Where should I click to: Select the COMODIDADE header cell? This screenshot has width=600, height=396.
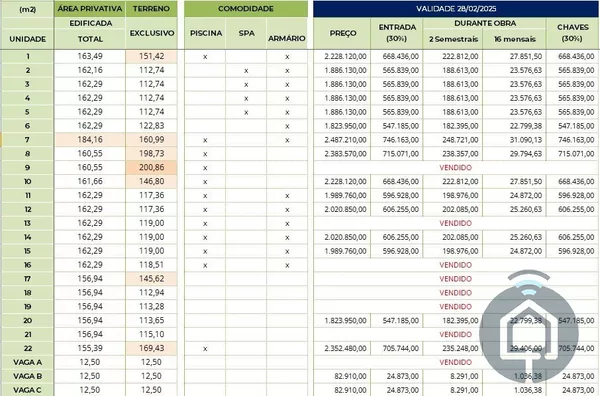(246, 8)
